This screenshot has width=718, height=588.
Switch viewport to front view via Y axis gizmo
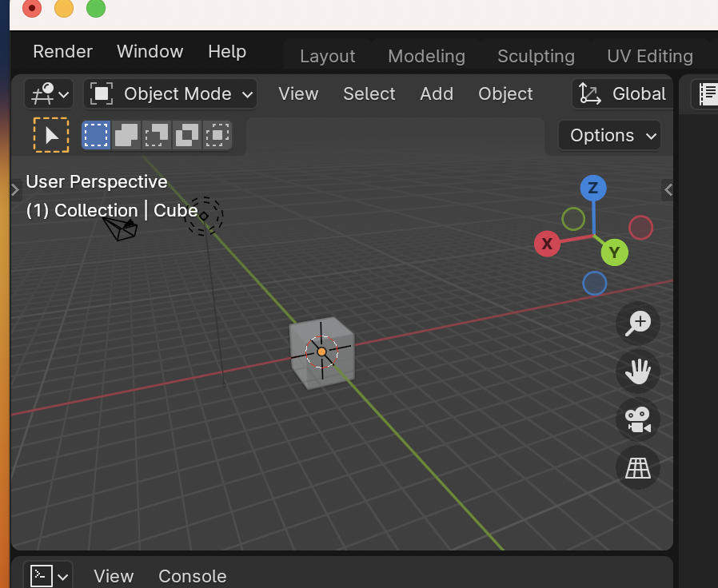click(x=614, y=252)
